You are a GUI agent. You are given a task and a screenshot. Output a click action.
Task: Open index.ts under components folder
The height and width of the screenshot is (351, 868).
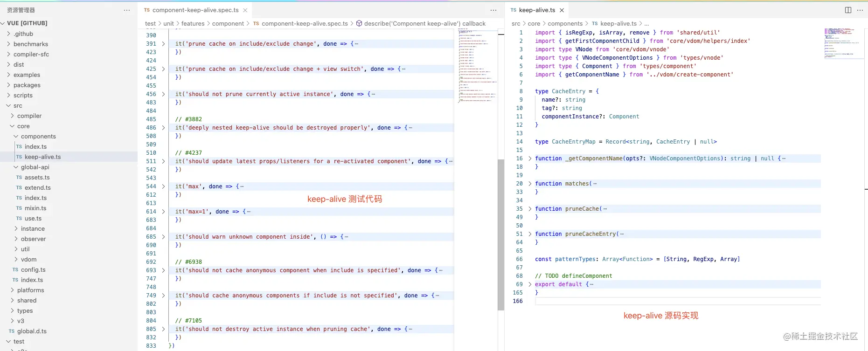click(x=35, y=146)
